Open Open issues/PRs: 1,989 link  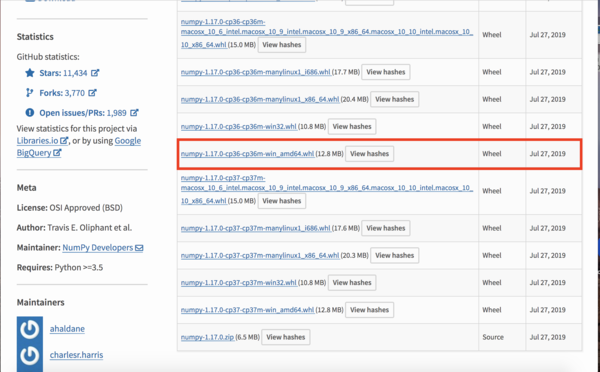83,113
